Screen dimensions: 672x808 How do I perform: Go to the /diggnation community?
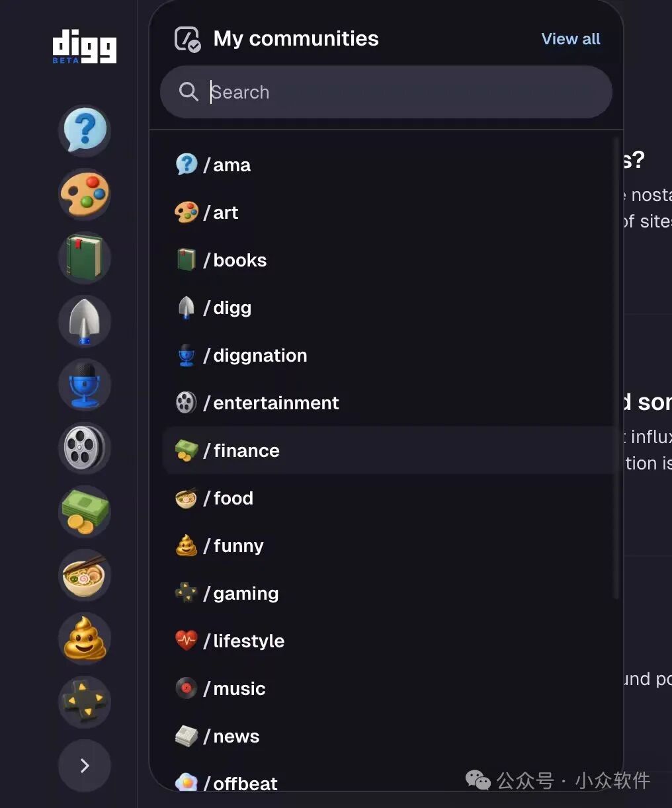point(259,355)
